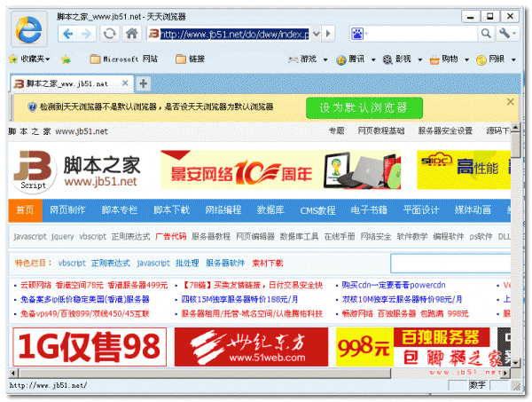
Task: Click 购买cdn一定要看看powercdn link
Action: point(394,285)
